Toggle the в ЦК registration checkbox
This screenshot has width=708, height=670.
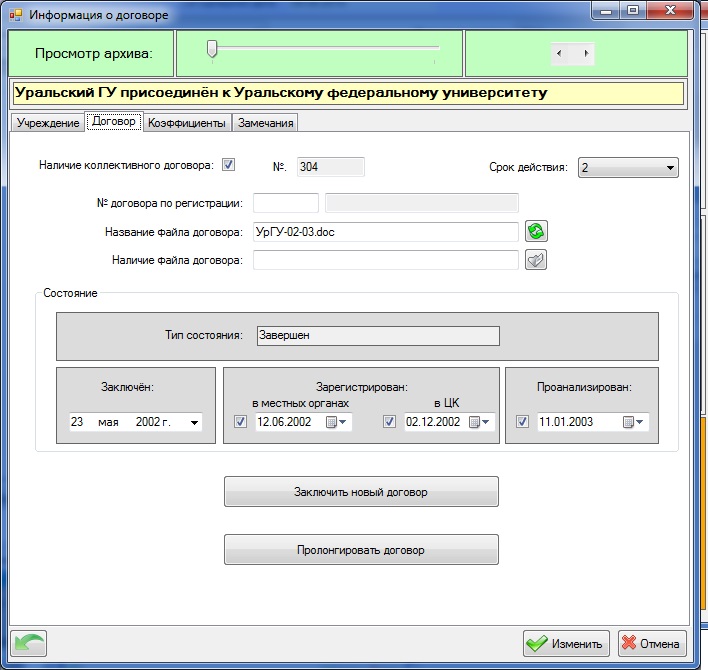pos(389,422)
